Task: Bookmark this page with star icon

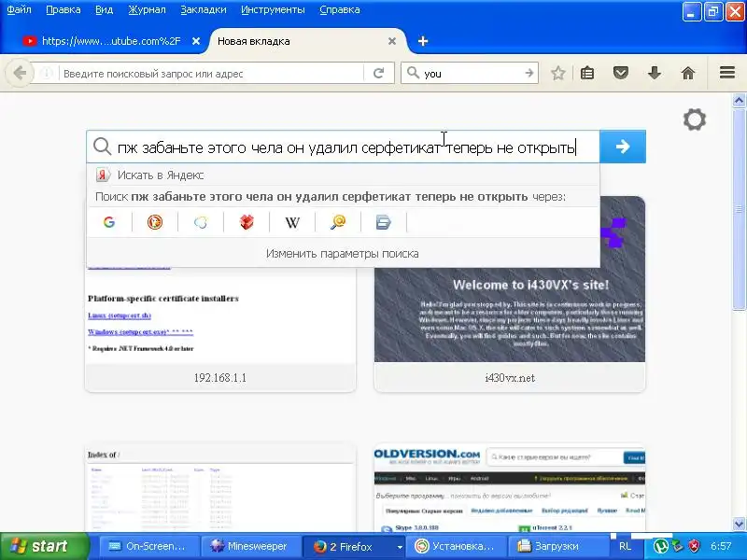Action: [557, 74]
